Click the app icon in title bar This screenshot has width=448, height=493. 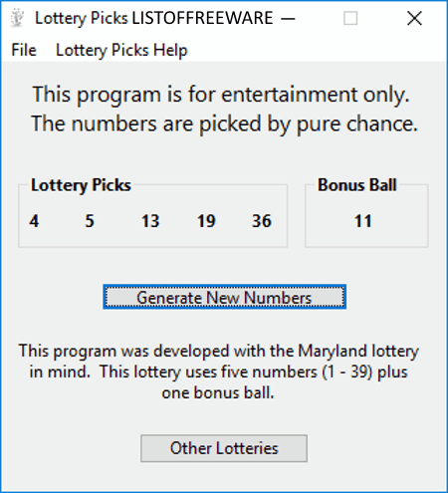coord(17,18)
